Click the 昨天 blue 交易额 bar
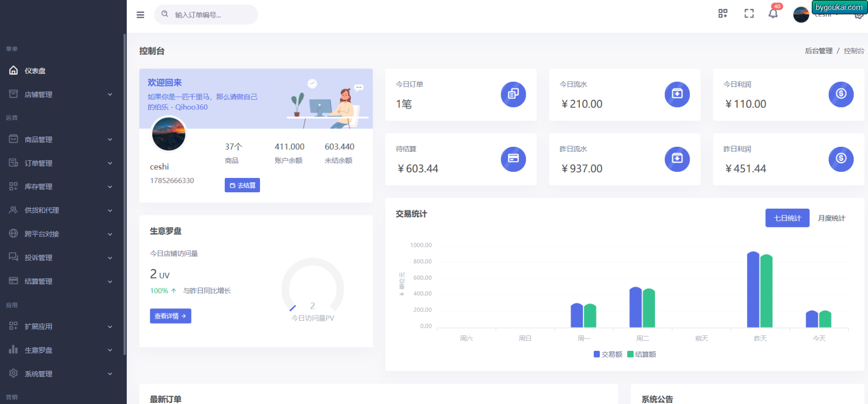This screenshot has height=404, width=868. (x=753, y=289)
